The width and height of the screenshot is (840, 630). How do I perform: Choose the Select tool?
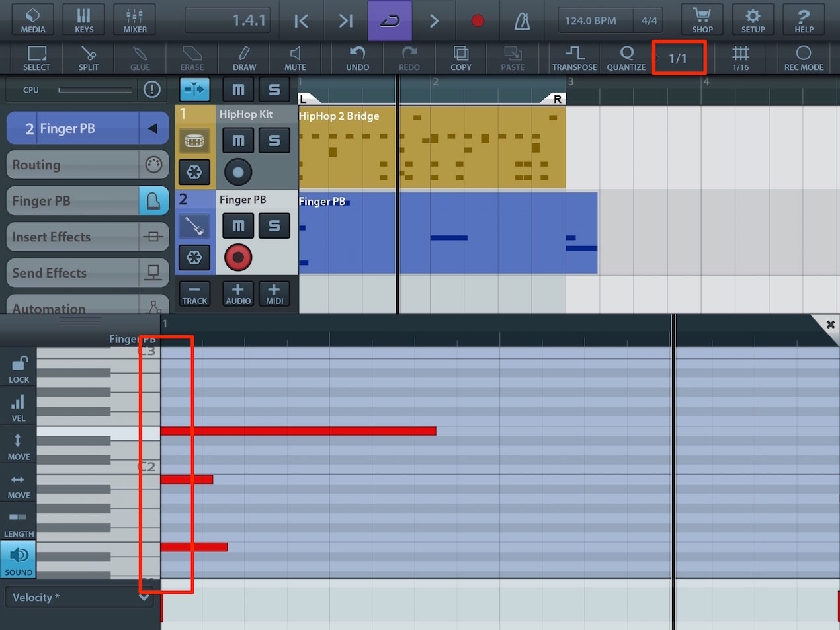[36, 58]
